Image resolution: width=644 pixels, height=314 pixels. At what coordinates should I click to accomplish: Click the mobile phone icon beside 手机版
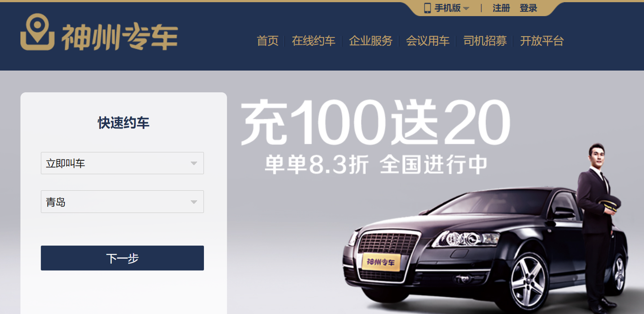pyautogui.click(x=428, y=8)
